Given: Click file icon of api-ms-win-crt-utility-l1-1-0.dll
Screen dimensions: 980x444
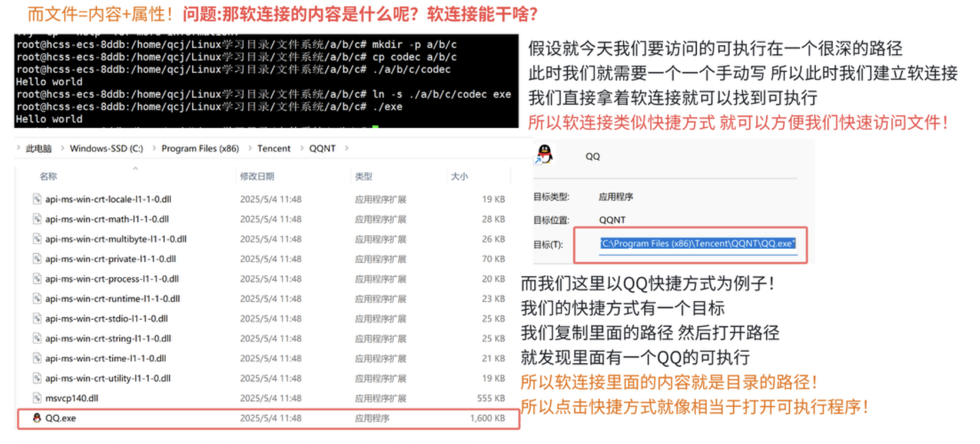Looking at the screenshot, I should (37, 378).
